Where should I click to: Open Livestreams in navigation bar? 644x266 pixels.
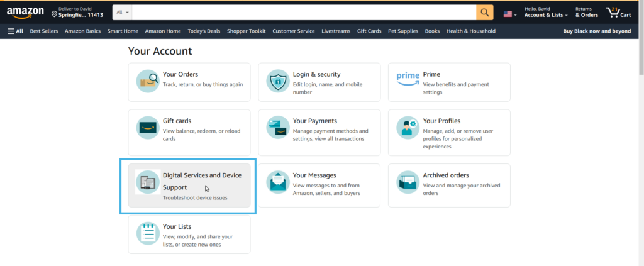point(336,31)
